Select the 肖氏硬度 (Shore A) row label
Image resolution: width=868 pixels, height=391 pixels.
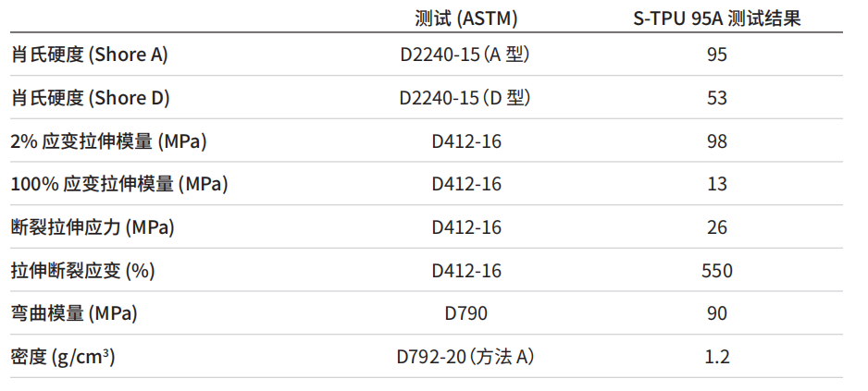pos(89,55)
